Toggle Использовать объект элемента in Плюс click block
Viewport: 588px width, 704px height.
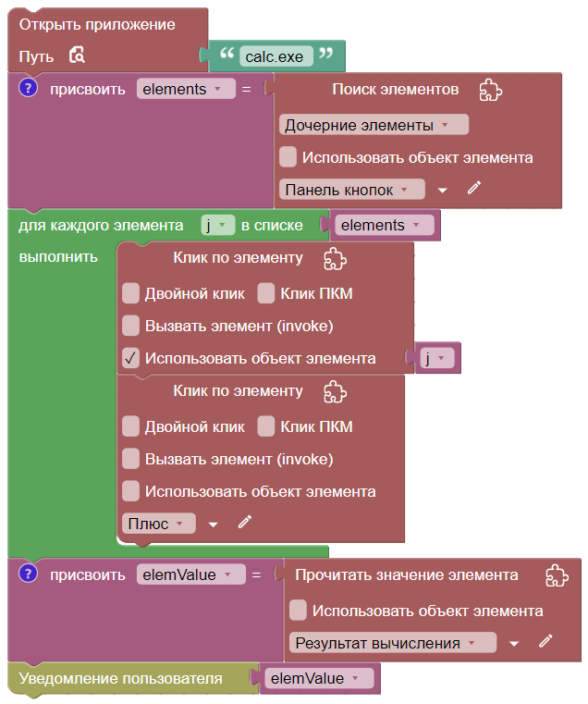click(x=130, y=490)
